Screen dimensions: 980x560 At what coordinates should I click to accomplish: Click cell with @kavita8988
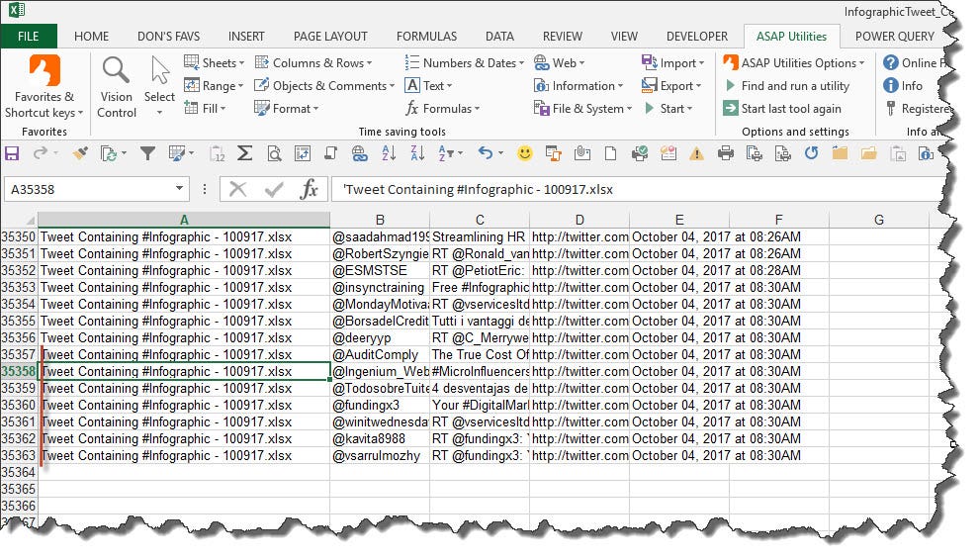tap(380, 438)
